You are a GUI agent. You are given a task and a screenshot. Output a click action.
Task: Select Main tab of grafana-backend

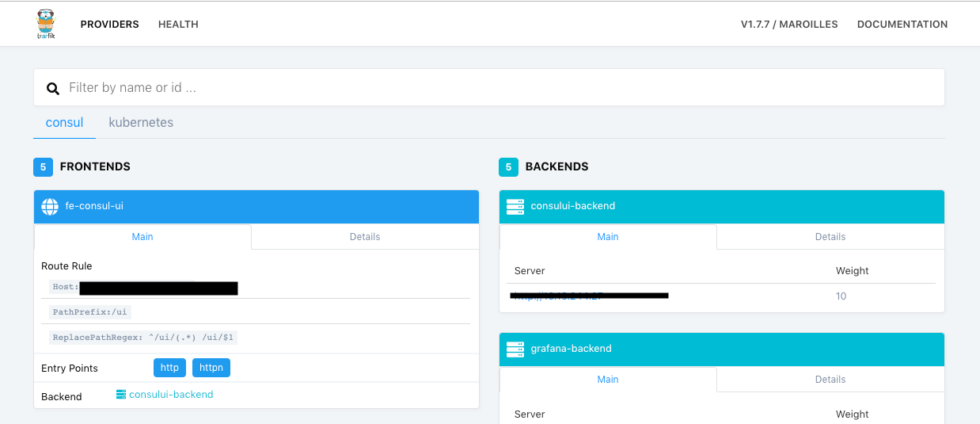tap(608, 379)
